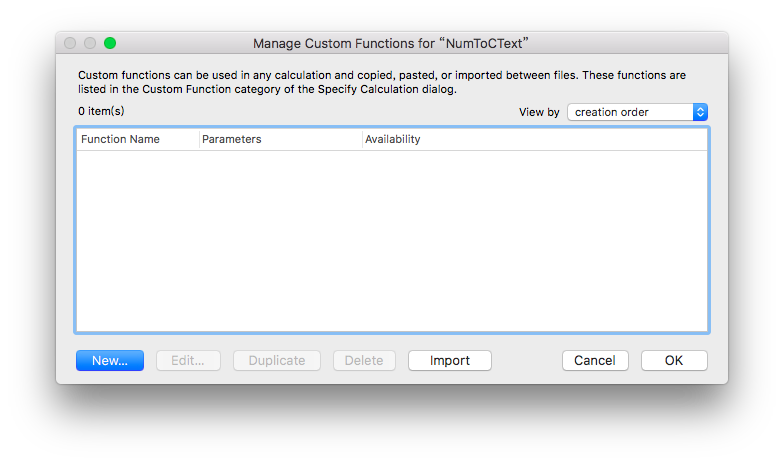Click the '0 item(s)' count label

coord(101,111)
